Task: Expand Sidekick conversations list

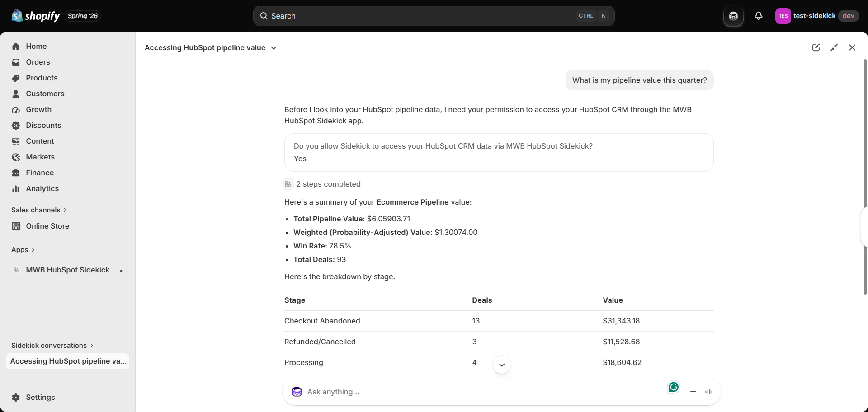Action: point(52,346)
